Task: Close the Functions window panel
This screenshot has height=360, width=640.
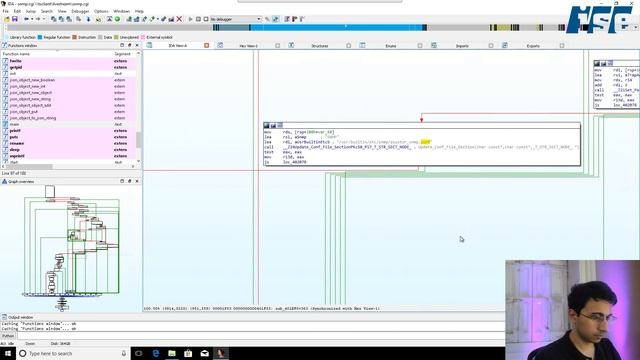Action: click(x=137, y=45)
